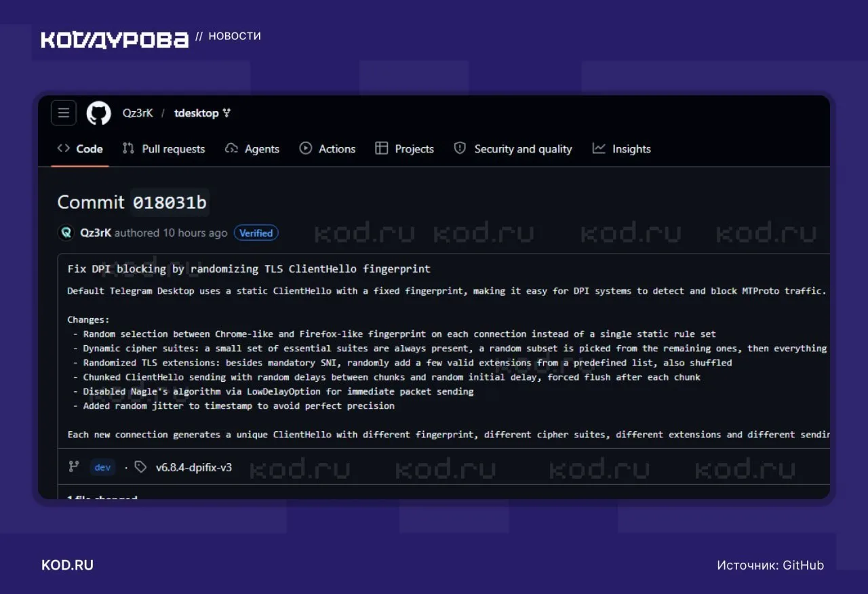Image resolution: width=868 pixels, height=594 pixels.
Task: Click the Кодрурова logo at top
Action: click(x=115, y=40)
